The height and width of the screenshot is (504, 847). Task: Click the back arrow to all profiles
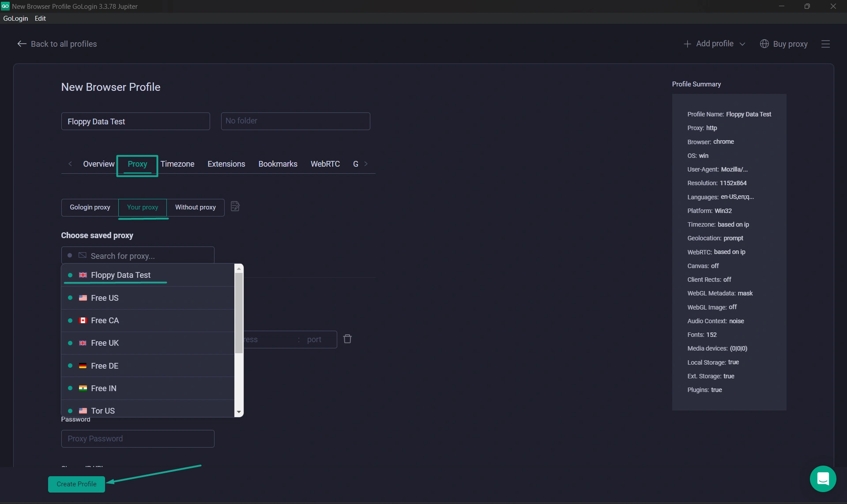click(22, 44)
